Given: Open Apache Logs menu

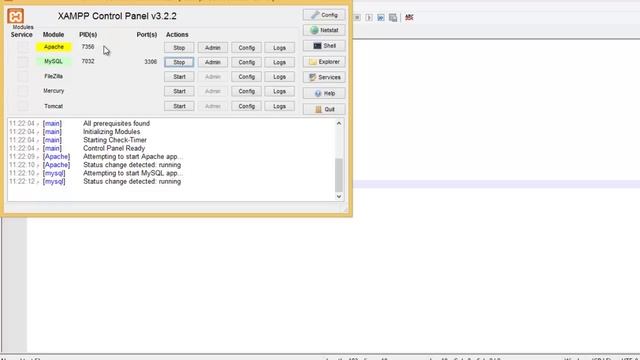Looking at the screenshot, I should point(280,48).
